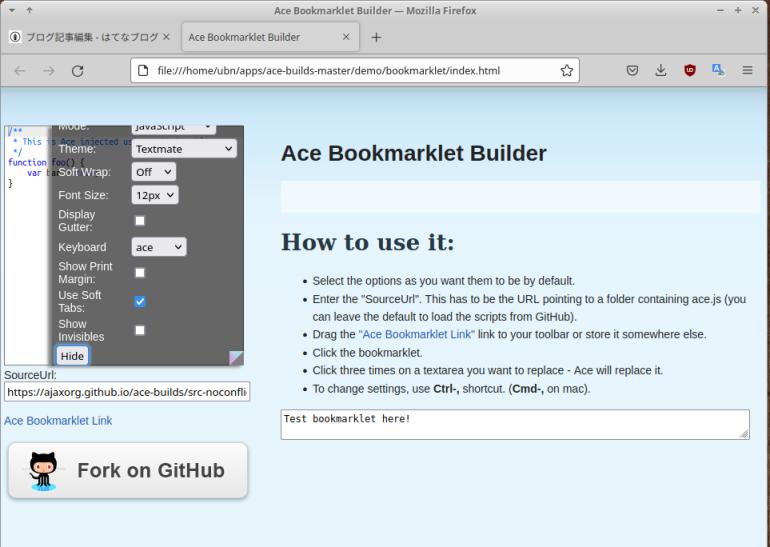The height and width of the screenshot is (547, 770).
Task: Click the Theme label in settings
Action: click(x=77, y=149)
